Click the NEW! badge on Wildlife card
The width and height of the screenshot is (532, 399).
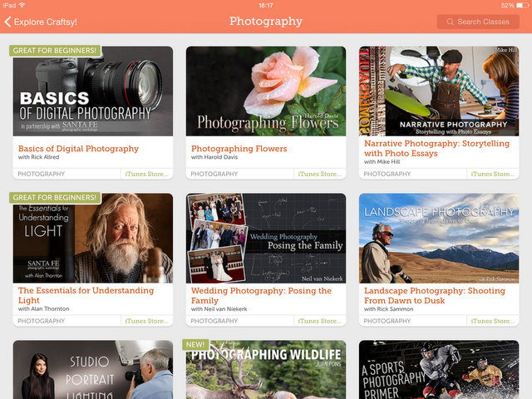195,344
